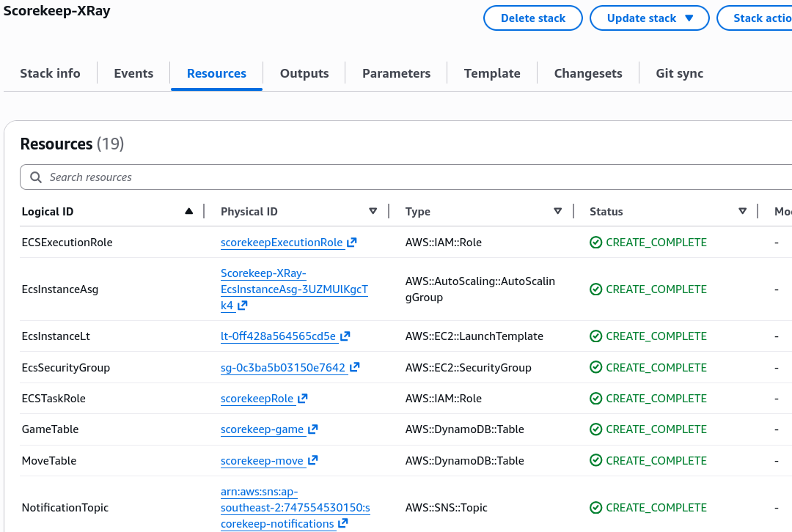Select the Resources tab
The image size is (792, 532).
(x=216, y=73)
